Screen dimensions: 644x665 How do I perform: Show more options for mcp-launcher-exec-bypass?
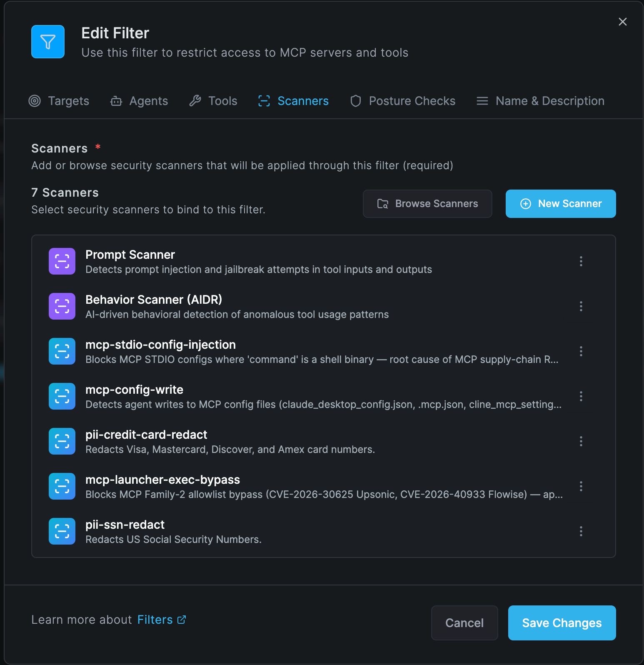coord(581,486)
